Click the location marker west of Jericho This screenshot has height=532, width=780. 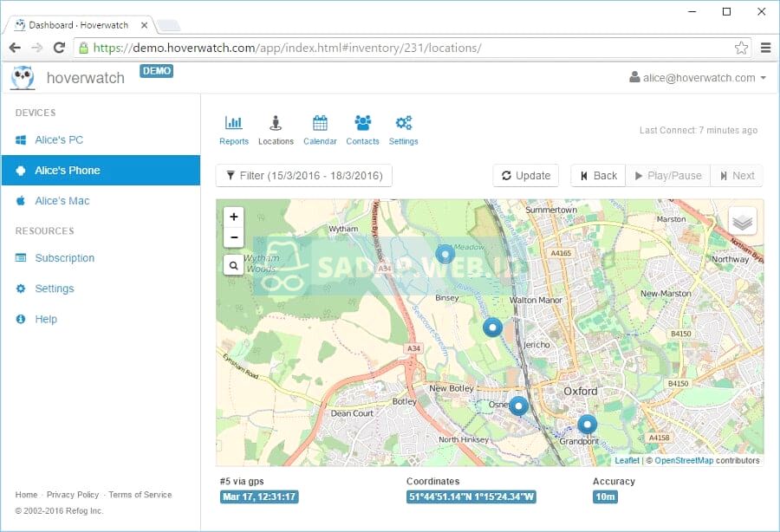(x=493, y=328)
